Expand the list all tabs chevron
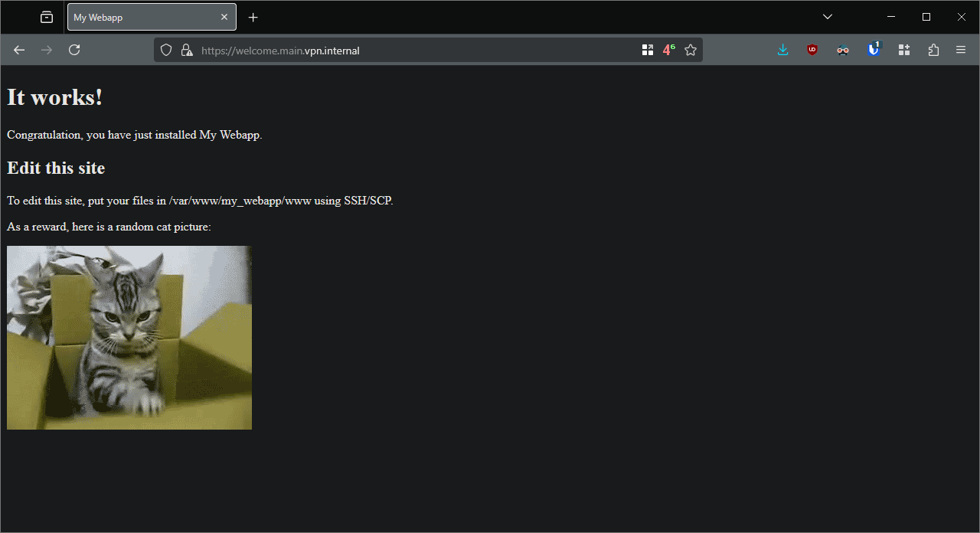The height and width of the screenshot is (533, 980). pos(827,17)
